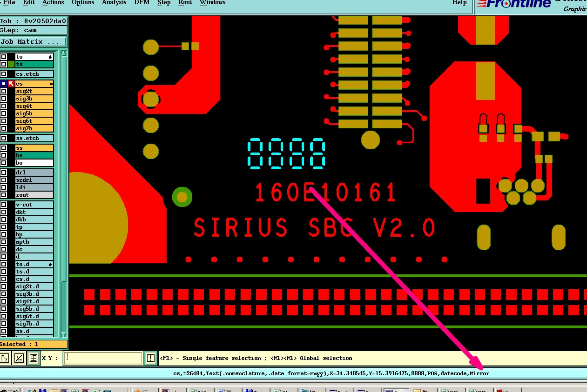This screenshot has height=392, width=587.
Task: Click the grid snap icon beside X Y
Action: (x=34, y=358)
